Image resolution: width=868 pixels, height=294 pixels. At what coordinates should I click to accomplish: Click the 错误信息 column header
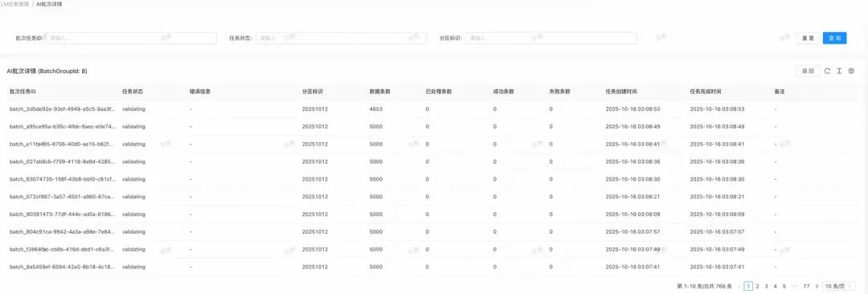click(x=200, y=92)
